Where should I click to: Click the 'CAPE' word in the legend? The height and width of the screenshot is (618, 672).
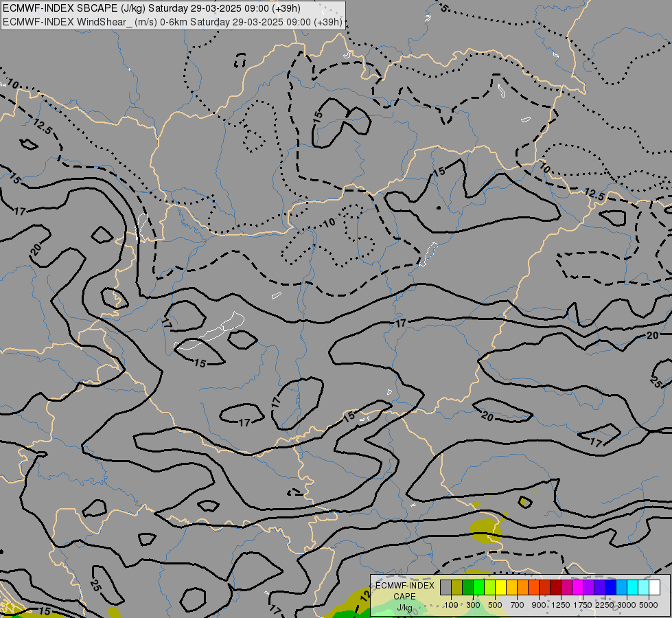tap(404, 597)
